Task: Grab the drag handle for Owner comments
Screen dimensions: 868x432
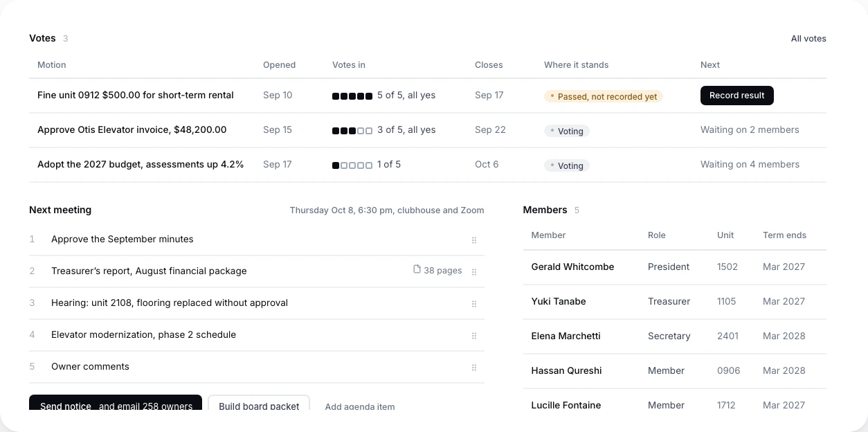Action: (x=474, y=368)
